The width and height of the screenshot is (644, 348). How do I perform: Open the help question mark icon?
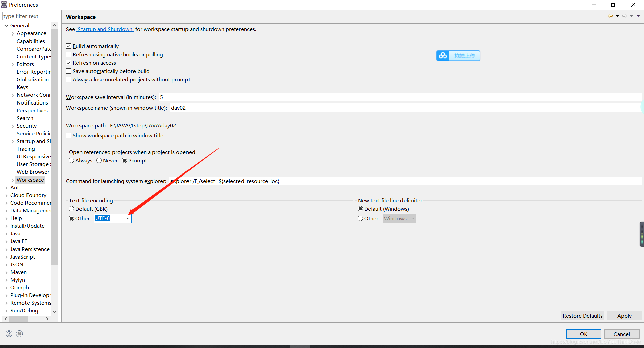(x=9, y=334)
